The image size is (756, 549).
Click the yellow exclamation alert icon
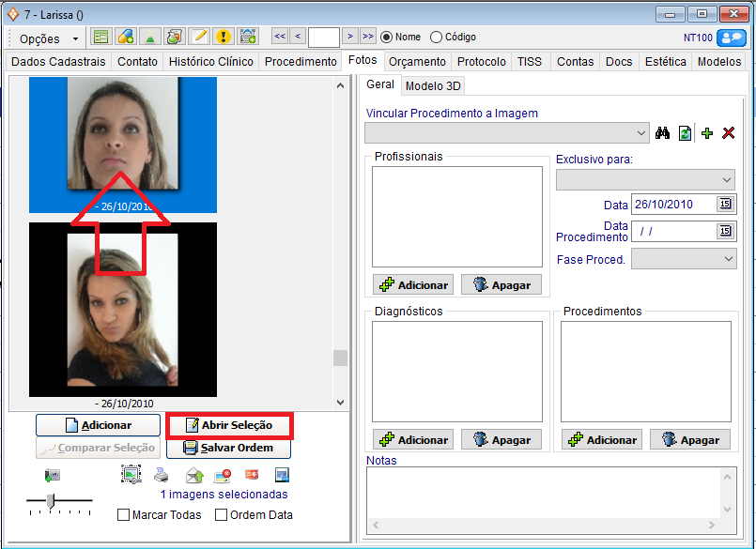click(x=224, y=37)
